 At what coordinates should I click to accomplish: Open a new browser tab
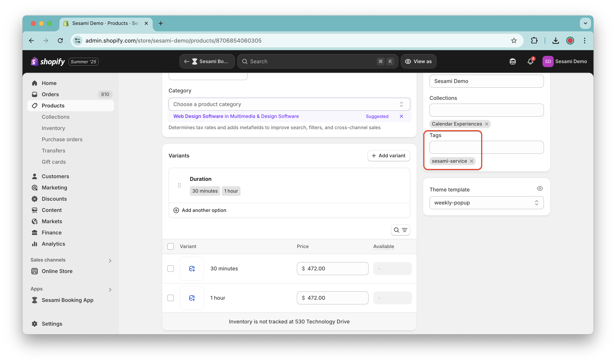click(161, 23)
